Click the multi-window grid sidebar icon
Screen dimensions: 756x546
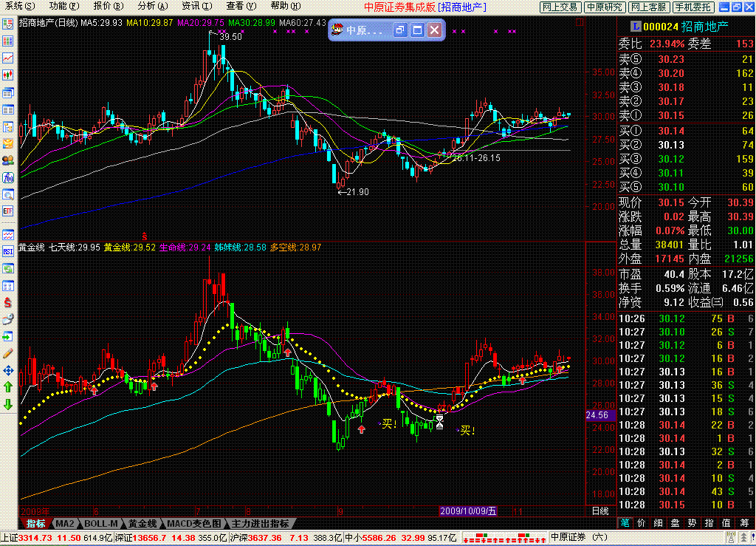pyautogui.click(x=7, y=286)
